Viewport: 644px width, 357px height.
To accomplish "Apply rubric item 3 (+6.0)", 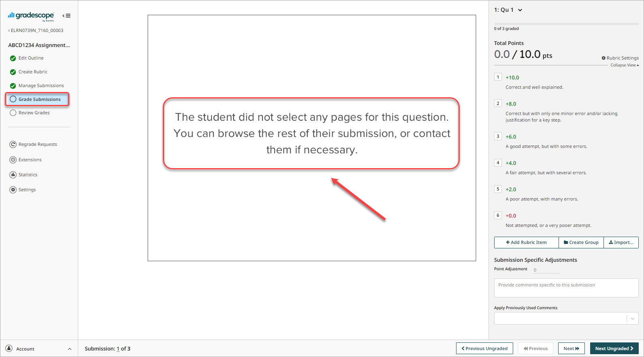I will [498, 136].
